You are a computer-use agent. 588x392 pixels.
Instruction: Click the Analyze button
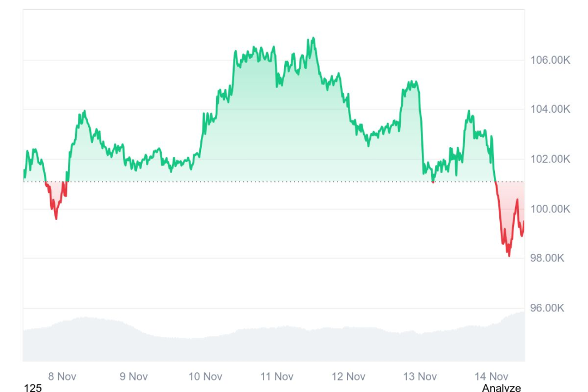tap(501, 388)
